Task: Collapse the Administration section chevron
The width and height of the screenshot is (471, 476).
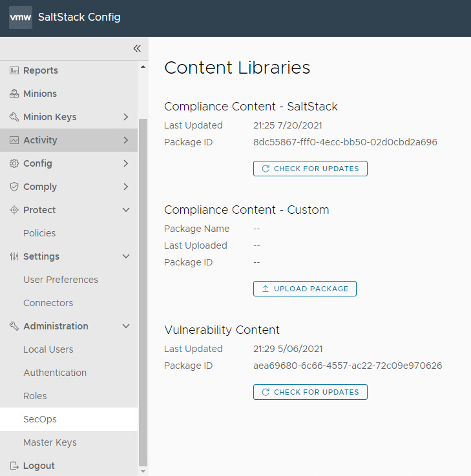Action: (126, 326)
